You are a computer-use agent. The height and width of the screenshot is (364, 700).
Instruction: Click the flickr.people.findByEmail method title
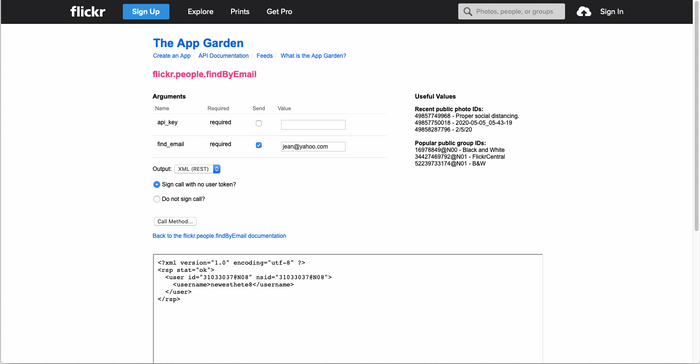(204, 74)
